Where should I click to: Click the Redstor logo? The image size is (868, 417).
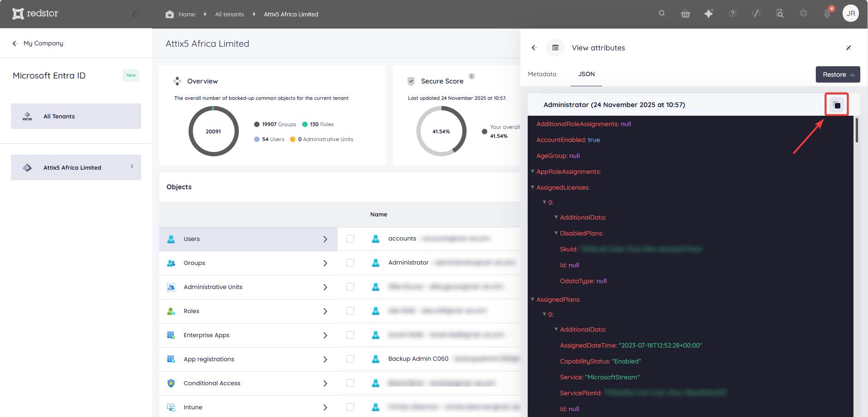click(x=35, y=14)
